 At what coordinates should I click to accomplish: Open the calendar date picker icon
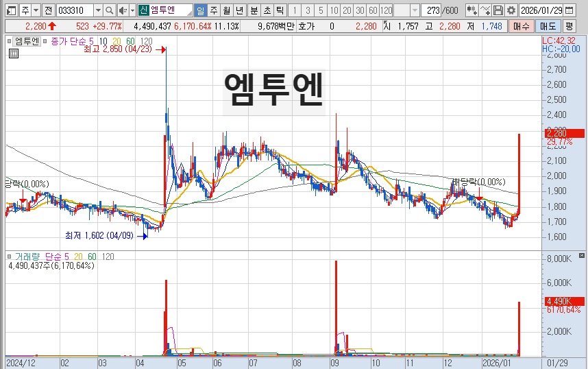pos(569,10)
